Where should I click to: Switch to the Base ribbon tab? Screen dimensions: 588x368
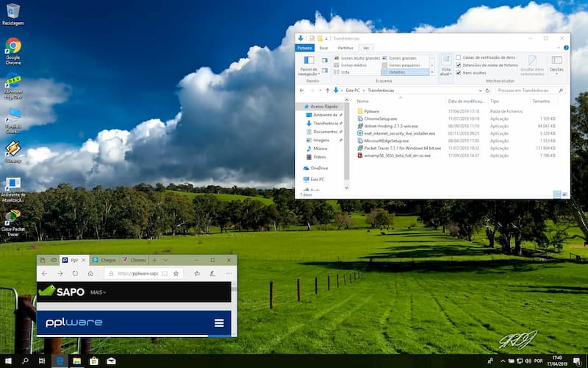323,48
